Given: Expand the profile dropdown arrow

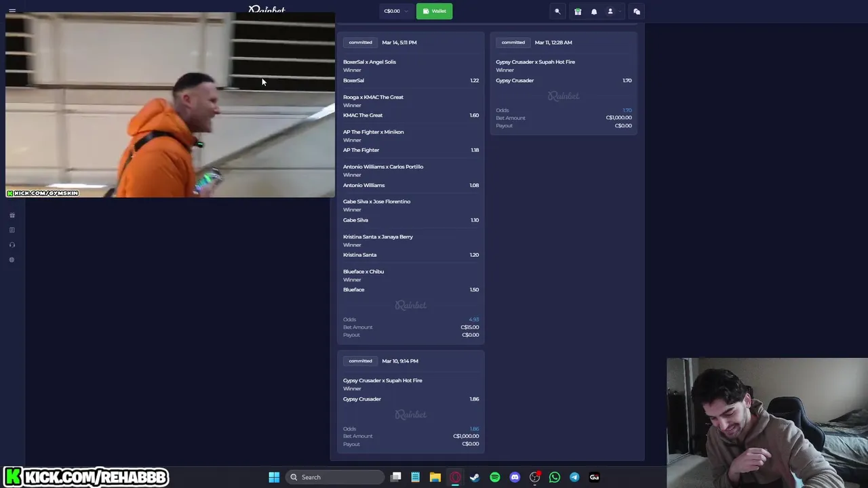Looking at the screenshot, I should (619, 12).
